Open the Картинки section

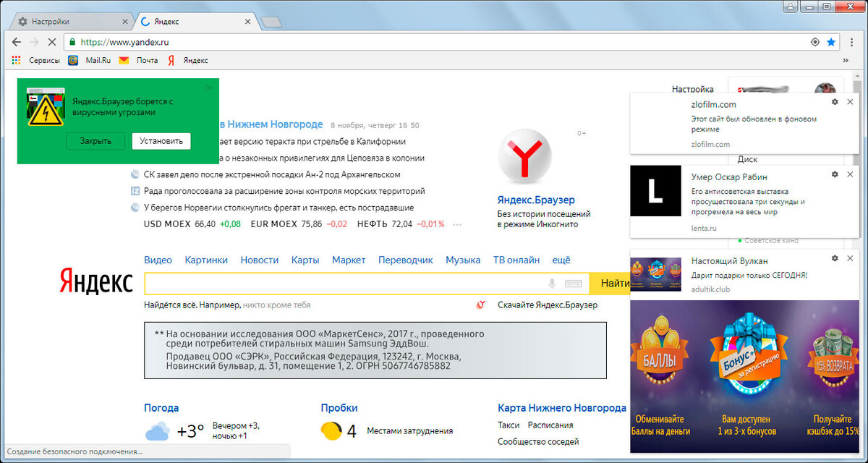coord(206,260)
